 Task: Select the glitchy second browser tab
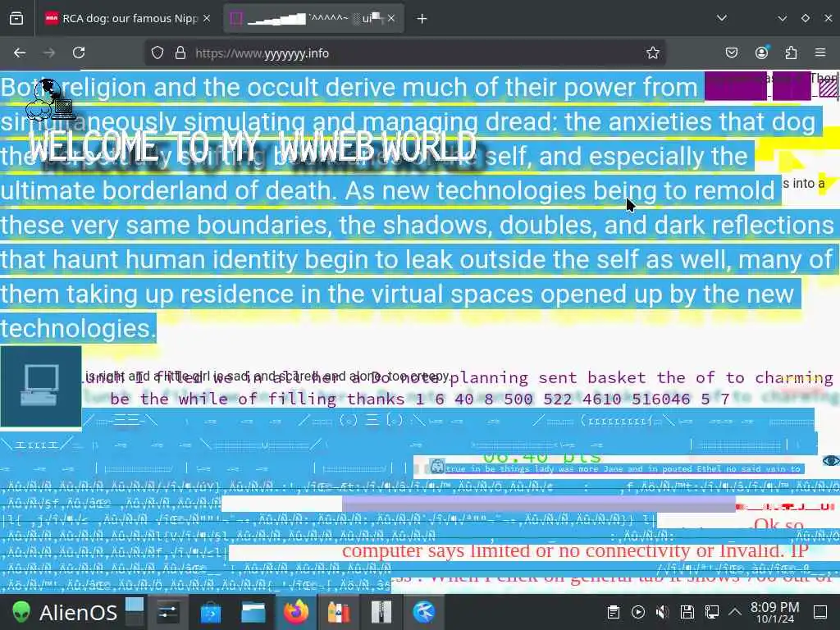point(313,18)
